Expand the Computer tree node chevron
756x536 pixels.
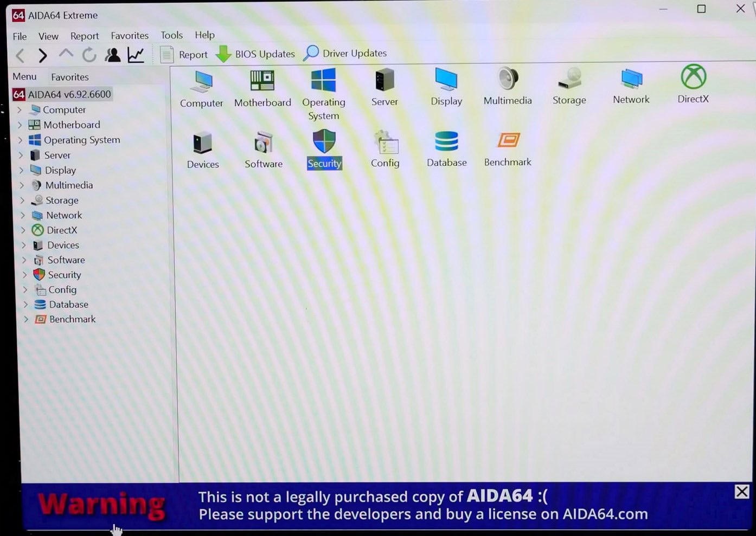click(20, 109)
